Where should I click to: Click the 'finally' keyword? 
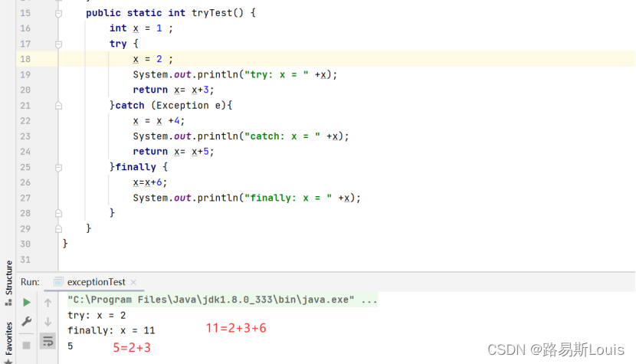coord(136,167)
